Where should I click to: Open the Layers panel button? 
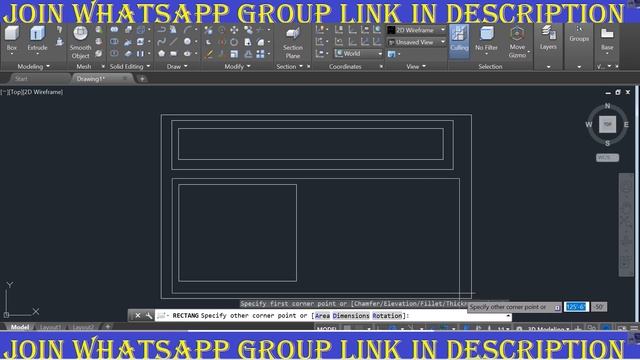point(548,38)
